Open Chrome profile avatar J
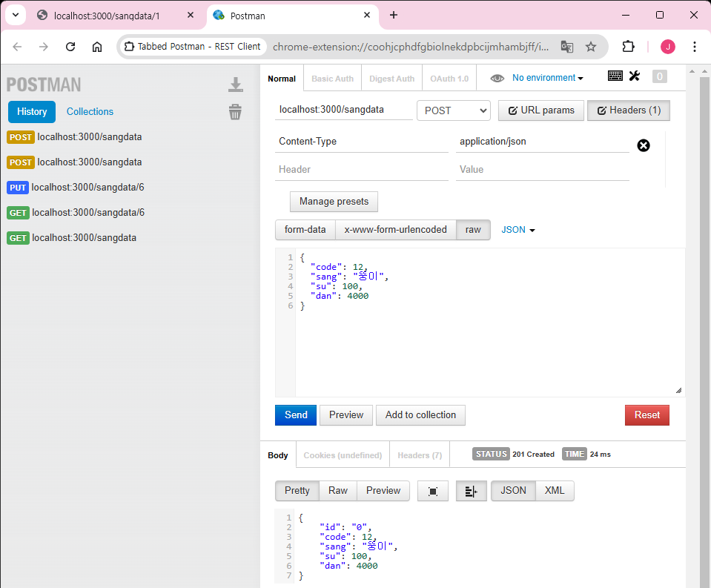Screen dimensions: 711x588 pos(667,46)
